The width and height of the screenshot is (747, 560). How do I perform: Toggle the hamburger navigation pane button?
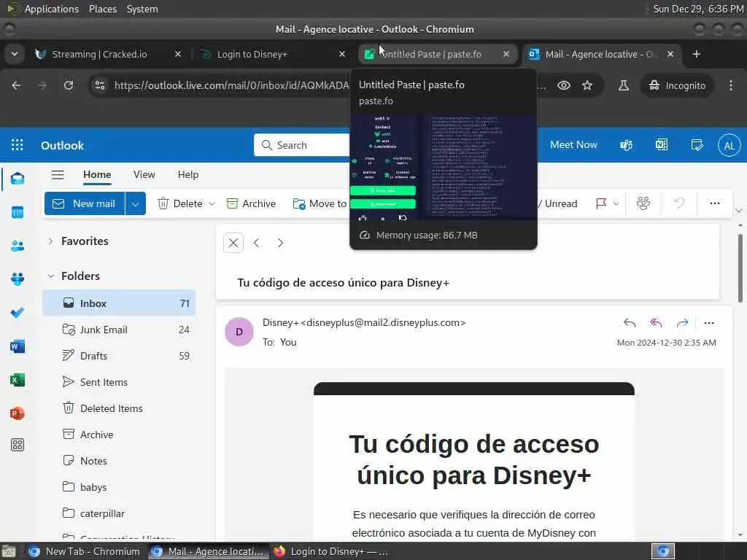pos(58,175)
